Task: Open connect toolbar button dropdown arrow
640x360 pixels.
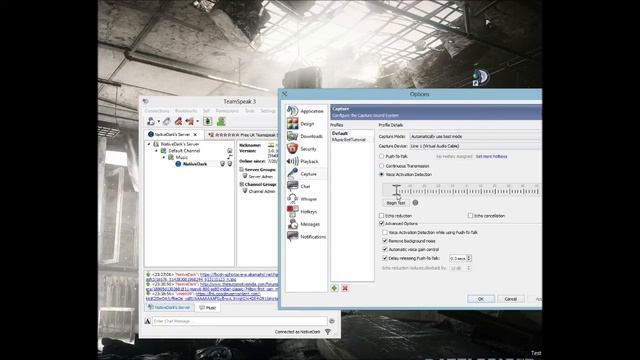Action: [158, 122]
